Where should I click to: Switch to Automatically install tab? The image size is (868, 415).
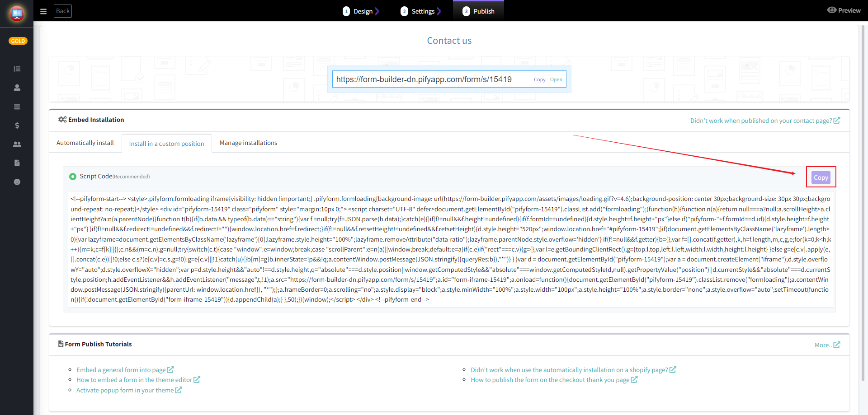85,143
